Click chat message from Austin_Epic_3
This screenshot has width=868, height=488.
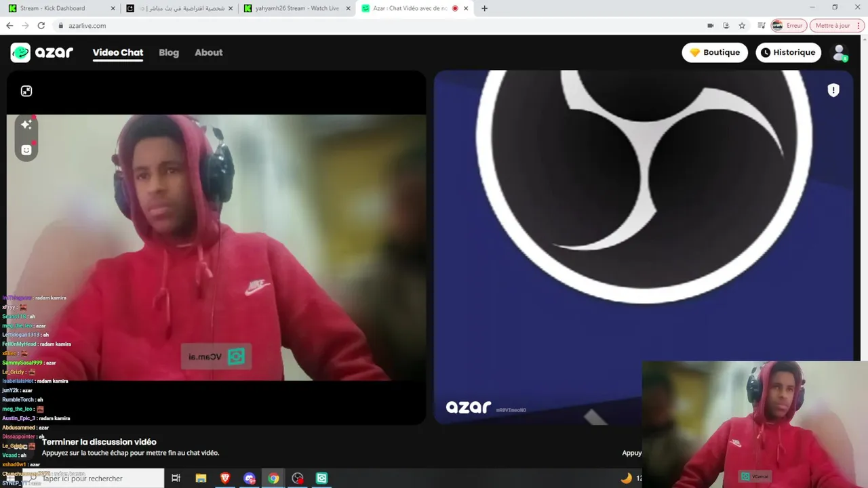(x=36, y=418)
